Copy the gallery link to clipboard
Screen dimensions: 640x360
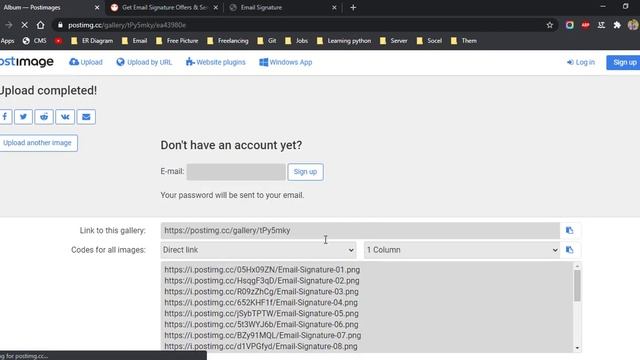(x=570, y=231)
